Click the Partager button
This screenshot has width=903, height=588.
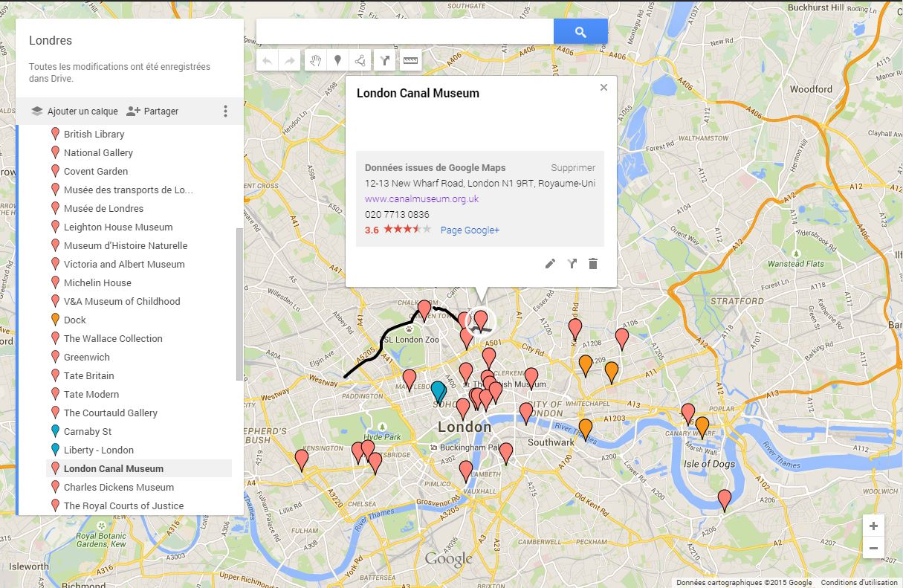(152, 112)
